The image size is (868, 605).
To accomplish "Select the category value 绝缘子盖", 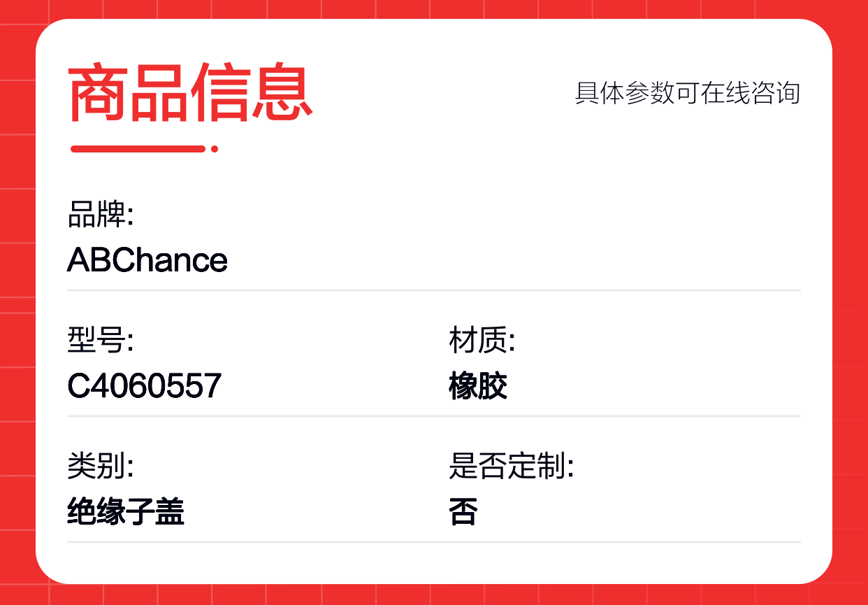I will tap(126, 512).
